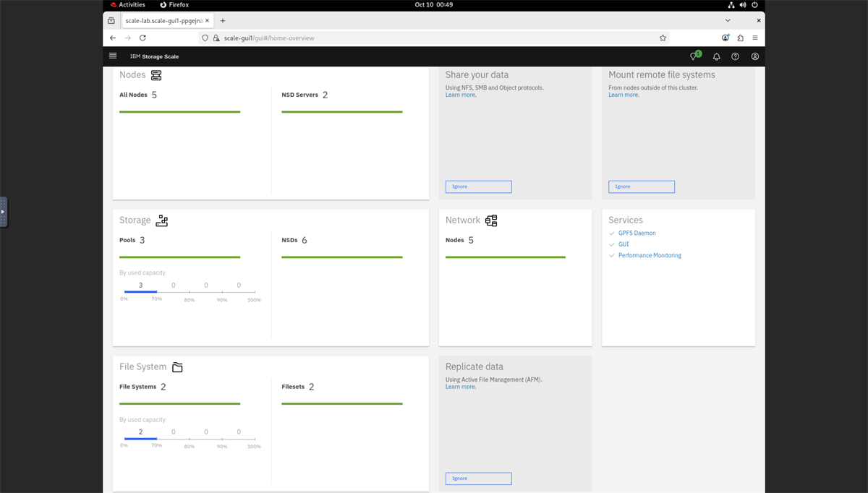This screenshot has width=868, height=493.
Task: Click the NSD Servers green status bar
Action: click(341, 112)
